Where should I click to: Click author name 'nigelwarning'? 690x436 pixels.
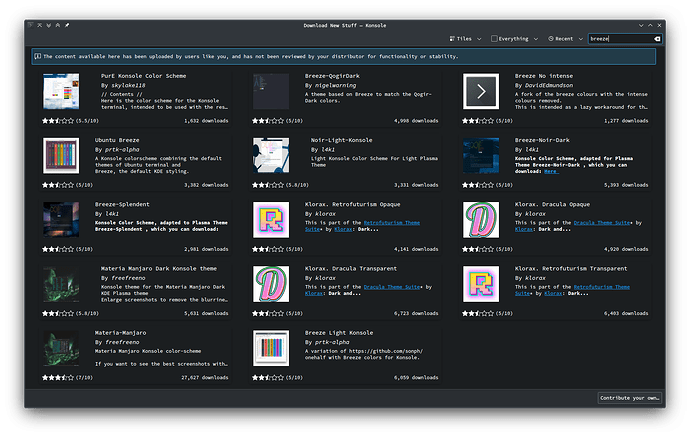coord(335,85)
